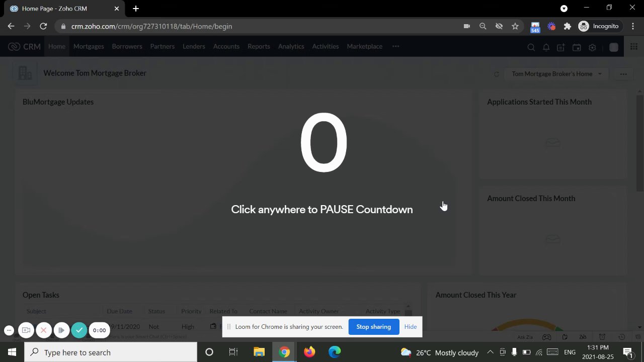
Task: Open the Zoho apps grid launcher
Action: 633,47
